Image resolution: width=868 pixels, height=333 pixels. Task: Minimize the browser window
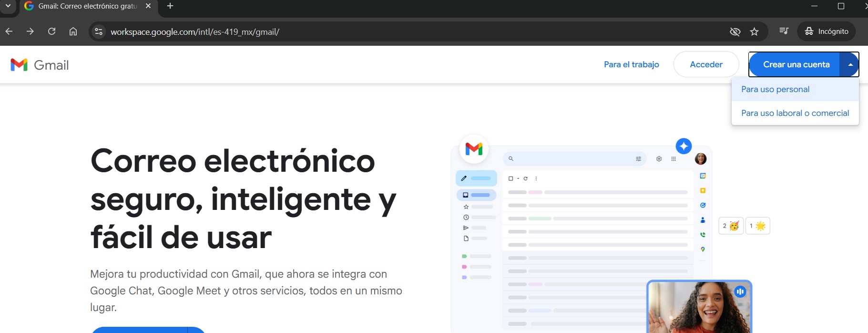tap(814, 6)
